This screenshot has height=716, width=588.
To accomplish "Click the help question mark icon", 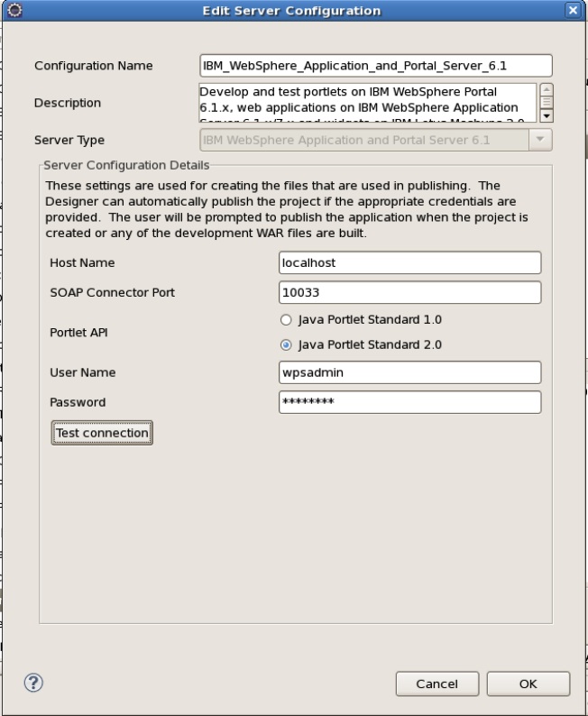I will (33, 683).
